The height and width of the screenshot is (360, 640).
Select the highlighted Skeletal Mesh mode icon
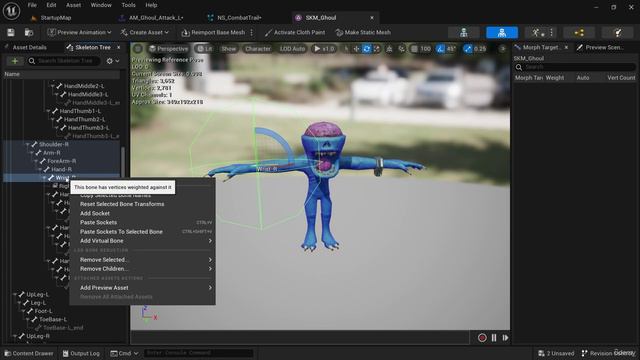tap(502, 33)
